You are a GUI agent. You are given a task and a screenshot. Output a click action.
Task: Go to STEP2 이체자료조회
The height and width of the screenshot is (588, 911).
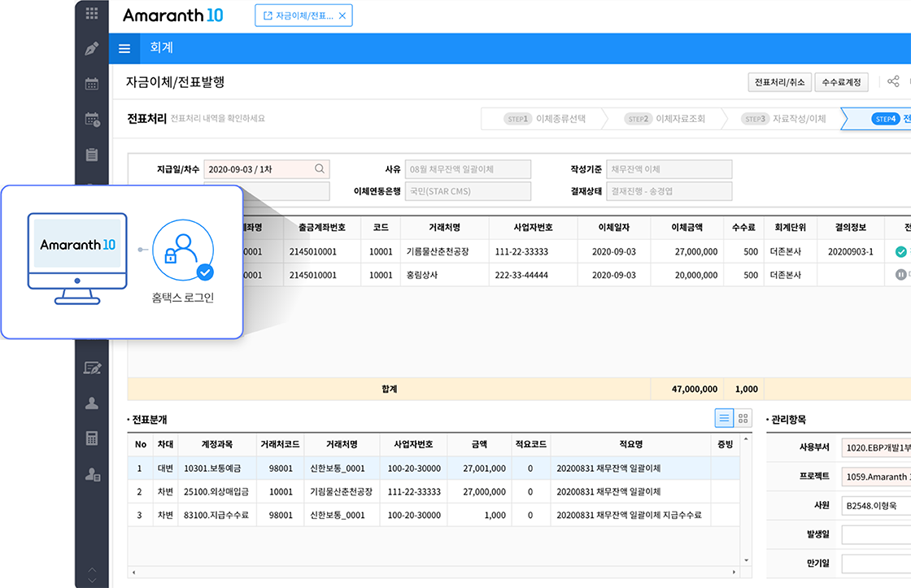665,119
